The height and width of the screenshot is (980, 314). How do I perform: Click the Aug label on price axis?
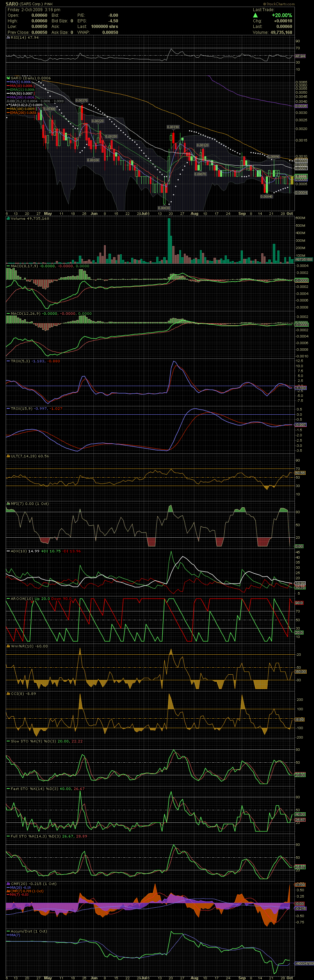tap(194, 213)
